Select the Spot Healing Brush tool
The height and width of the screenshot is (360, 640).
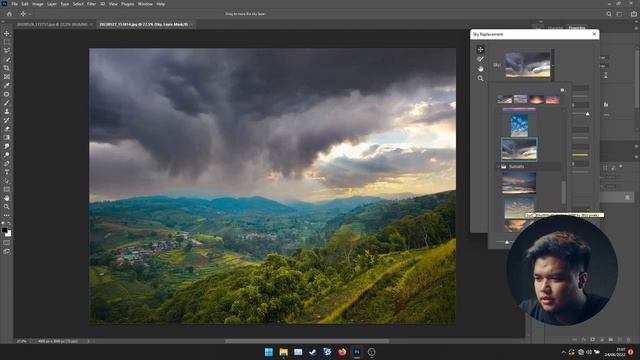click(x=7, y=94)
